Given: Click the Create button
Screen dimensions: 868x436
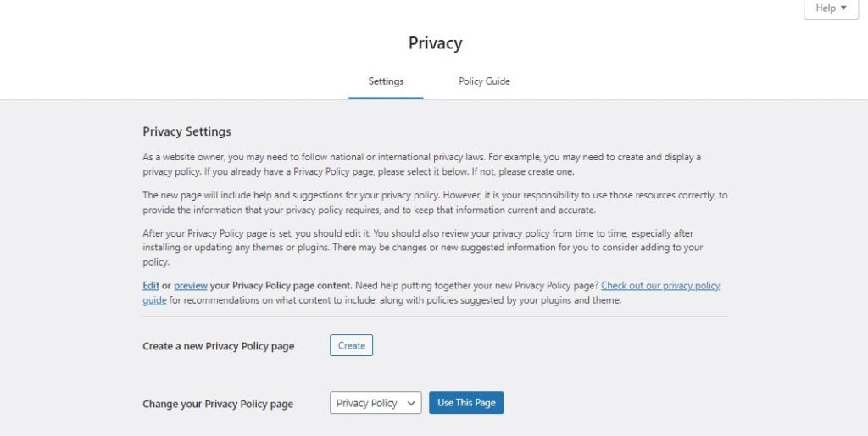Looking at the screenshot, I should pyautogui.click(x=352, y=345).
